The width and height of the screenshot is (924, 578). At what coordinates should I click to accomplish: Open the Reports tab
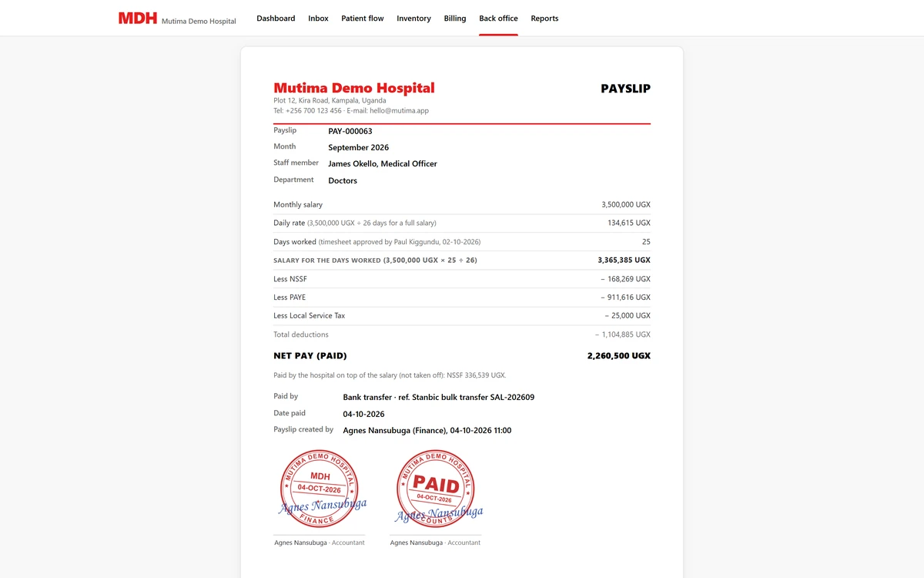[x=544, y=18]
